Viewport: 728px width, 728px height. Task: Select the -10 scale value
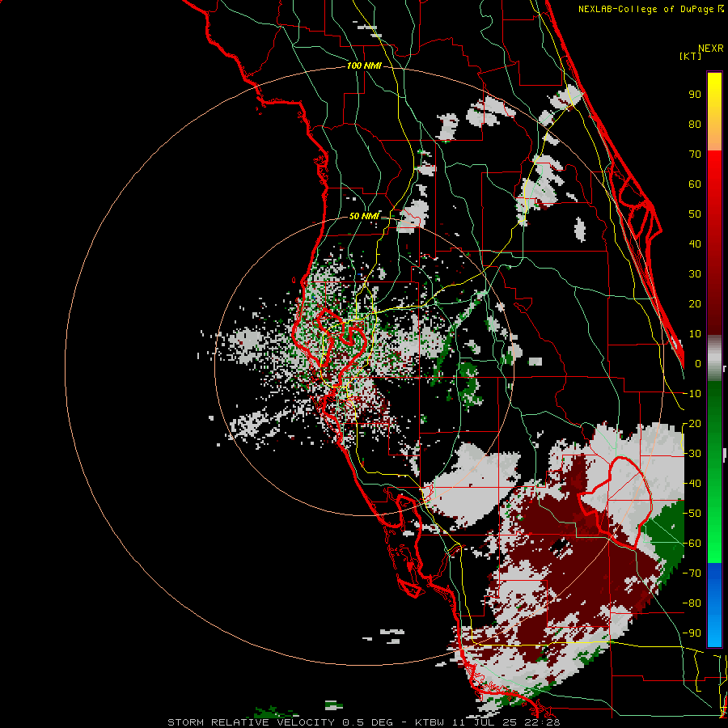(x=692, y=394)
